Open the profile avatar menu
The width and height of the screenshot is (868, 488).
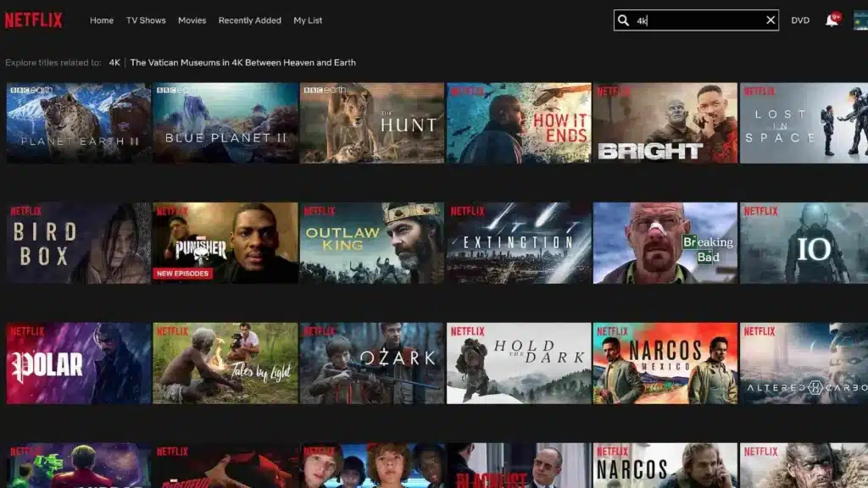[x=860, y=20]
